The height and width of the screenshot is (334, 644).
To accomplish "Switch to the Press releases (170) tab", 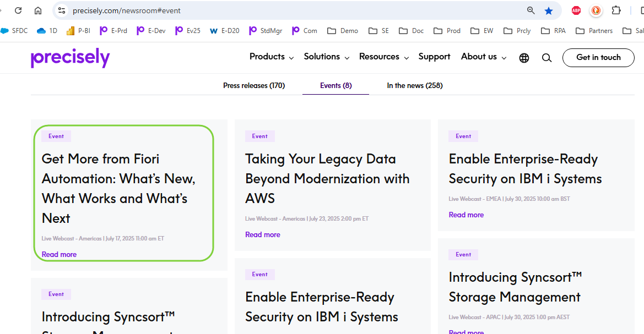I will (254, 85).
